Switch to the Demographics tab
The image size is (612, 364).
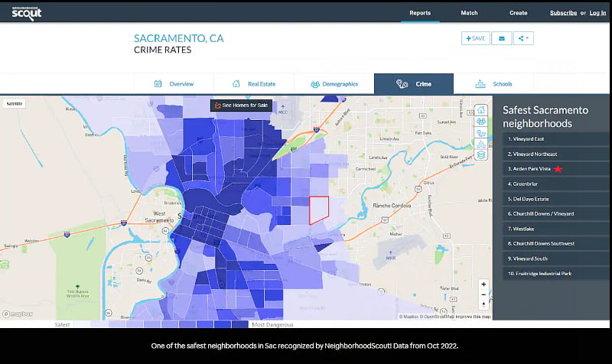point(334,84)
